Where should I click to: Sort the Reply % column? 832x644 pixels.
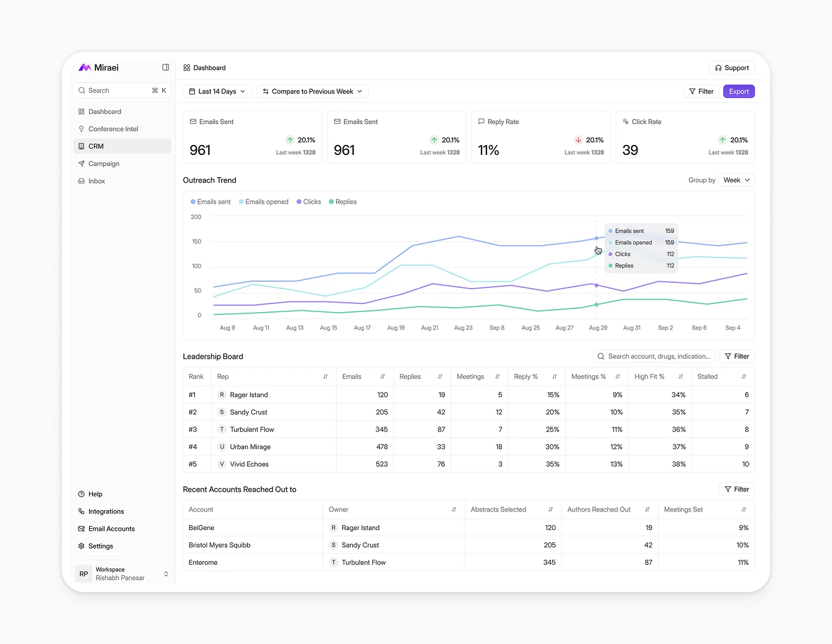pos(555,376)
